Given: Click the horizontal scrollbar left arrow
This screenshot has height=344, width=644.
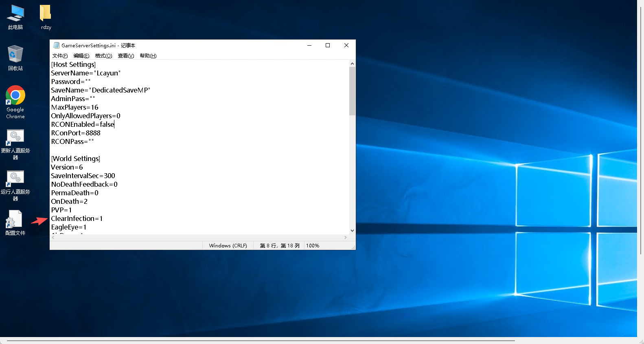Looking at the screenshot, I should point(53,237).
